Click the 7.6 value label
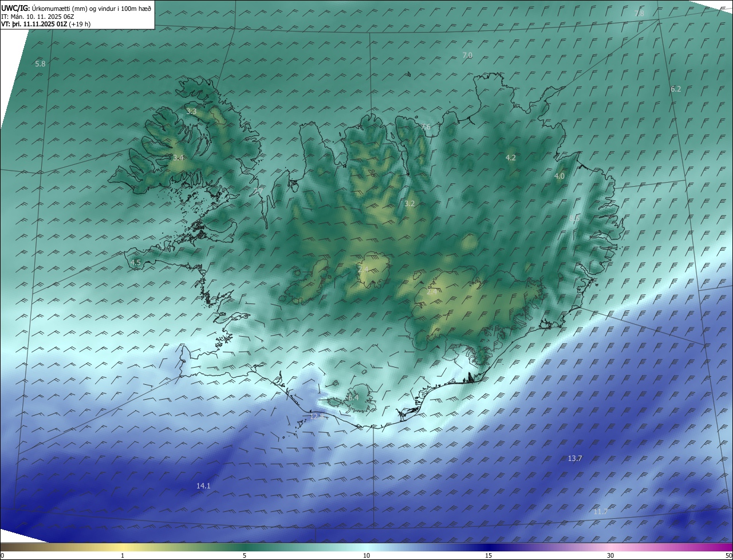Viewport: 733px width, 560px height. click(x=425, y=127)
